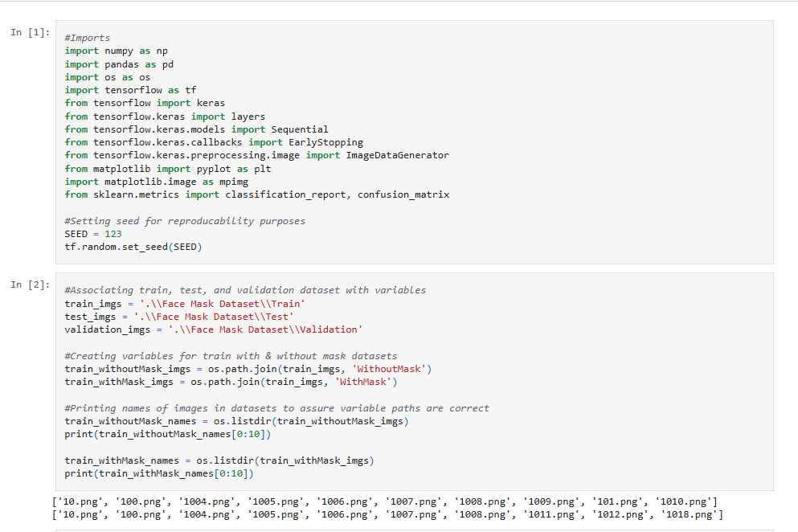Click the train_withoutMask_imgs os.path.join line
This screenshot has width=798, height=532.
coord(248,369)
